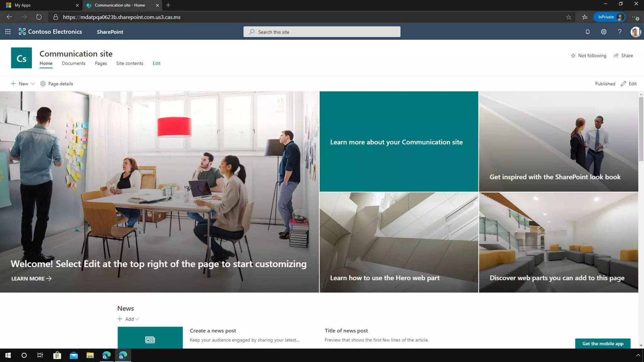Click Get the mobile app button
Viewport: 644px width, 362px height.
(x=602, y=343)
